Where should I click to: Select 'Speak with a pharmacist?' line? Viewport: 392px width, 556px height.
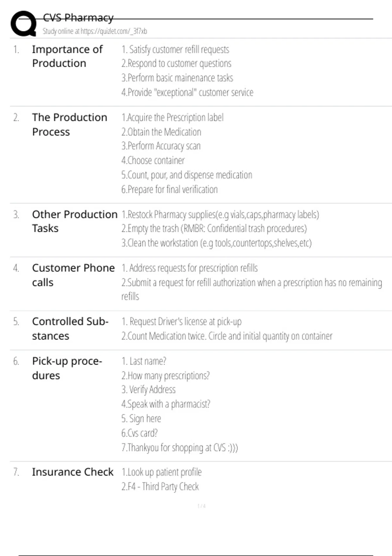[x=166, y=404]
